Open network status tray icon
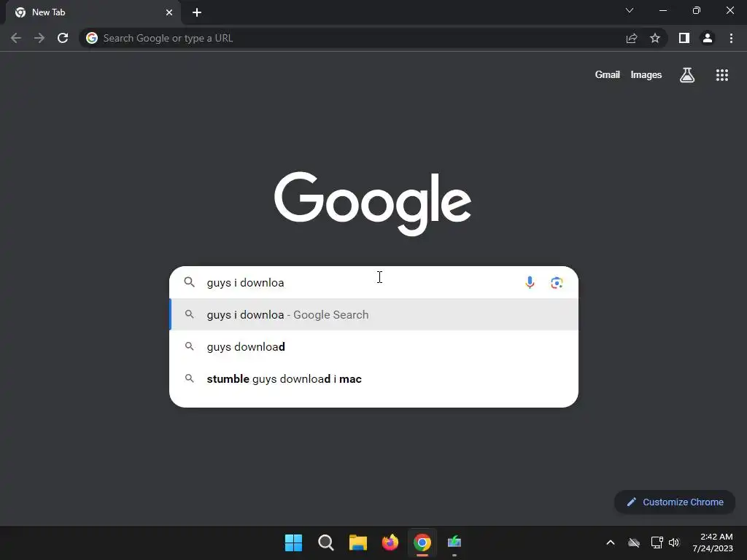 [657, 542]
